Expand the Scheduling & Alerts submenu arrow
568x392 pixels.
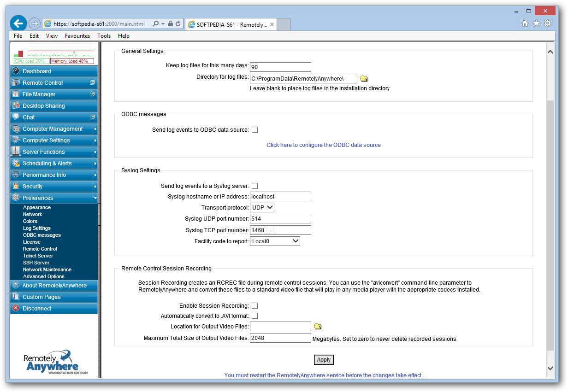[x=95, y=164]
